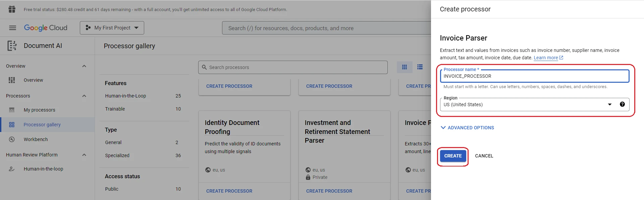Click the Processor gallery grid icon
Viewport: 644px width, 200px height.
(12, 125)
